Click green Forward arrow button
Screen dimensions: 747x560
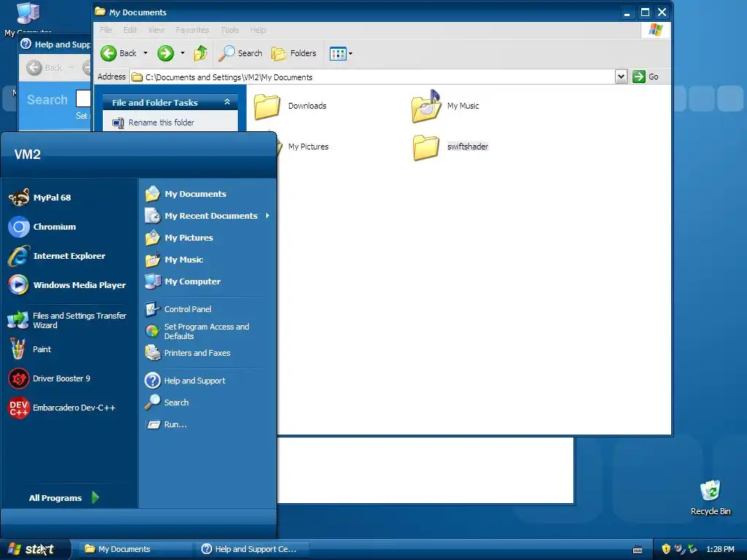click(166, 53)
